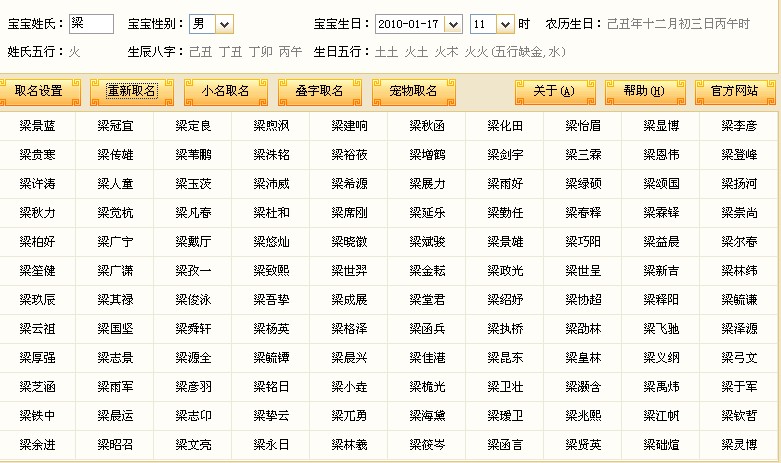Select the name 梁泽源
The width and height of the screenshot is (781, 463).
740,329
